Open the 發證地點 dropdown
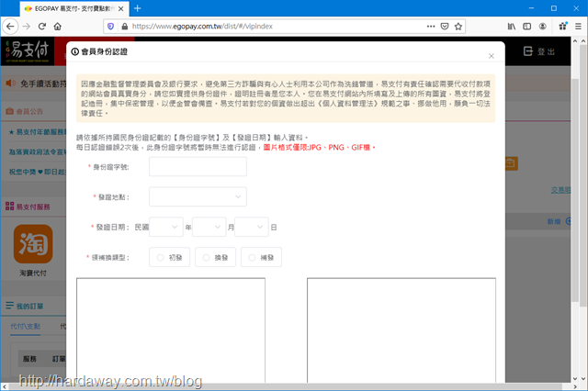This screenshot has height=391, width=588. (x=198, y=196)
